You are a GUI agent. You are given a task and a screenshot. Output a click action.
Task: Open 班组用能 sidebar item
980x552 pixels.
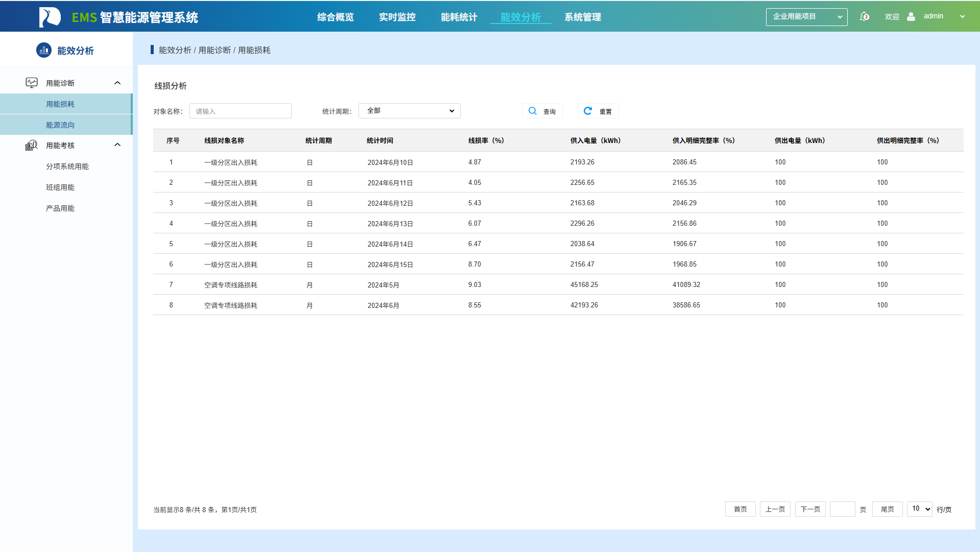tap(60, 187)
